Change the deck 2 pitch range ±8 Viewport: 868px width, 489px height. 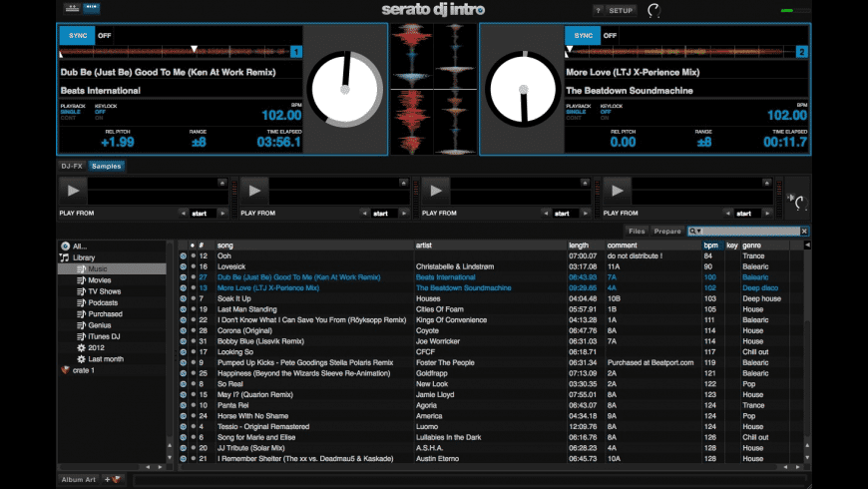[x=703, y=143]
